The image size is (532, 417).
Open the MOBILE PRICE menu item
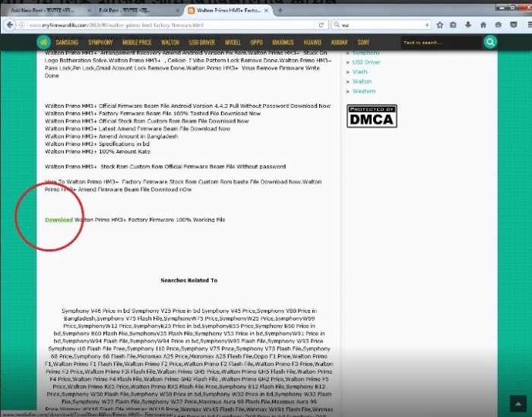137,43
